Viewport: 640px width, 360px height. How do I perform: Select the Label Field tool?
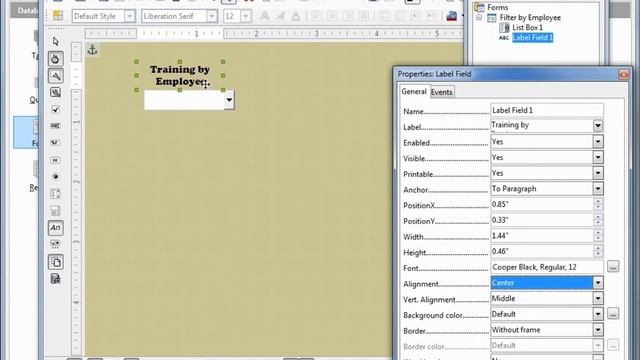(56, 228)
